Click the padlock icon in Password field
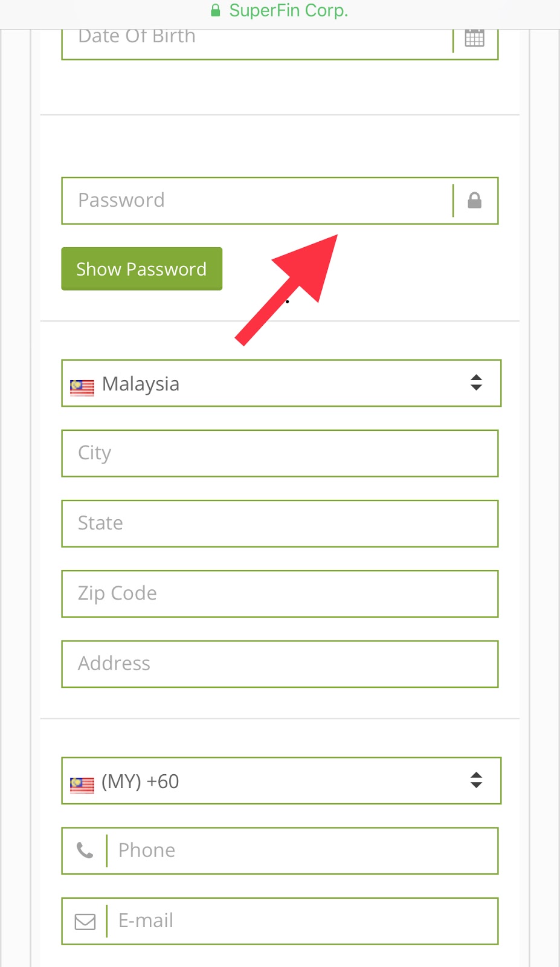Screen dimensions: 560x967 coord(475,200)
